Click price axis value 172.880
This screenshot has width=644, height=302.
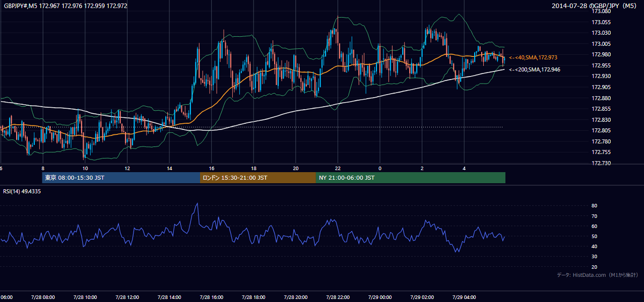tap(601, 98)
